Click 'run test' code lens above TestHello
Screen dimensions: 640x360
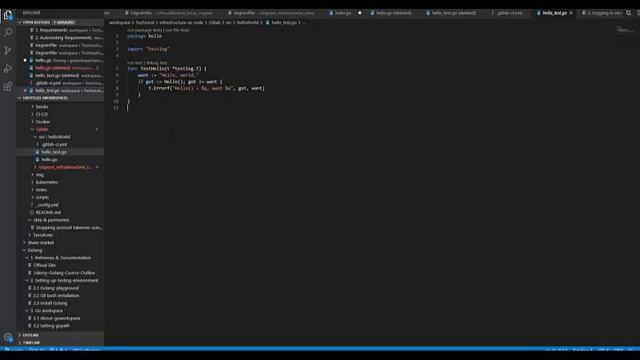(x=135, y=63)
